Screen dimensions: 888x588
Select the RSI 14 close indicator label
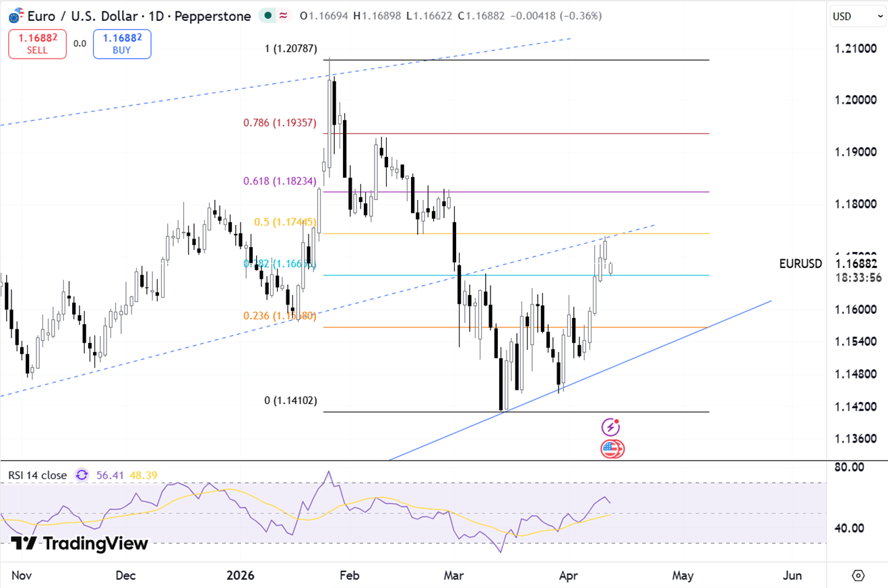click(38, 475)
